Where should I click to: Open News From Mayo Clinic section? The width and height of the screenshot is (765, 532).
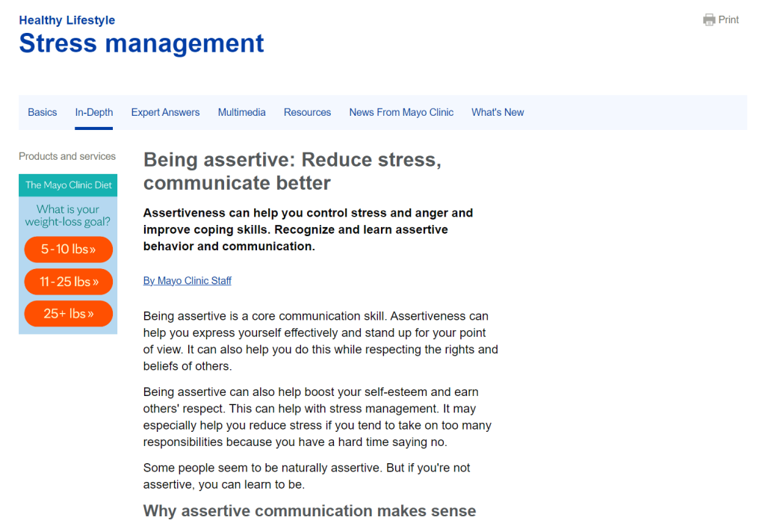pyautogui.click(x=401, y=112)
